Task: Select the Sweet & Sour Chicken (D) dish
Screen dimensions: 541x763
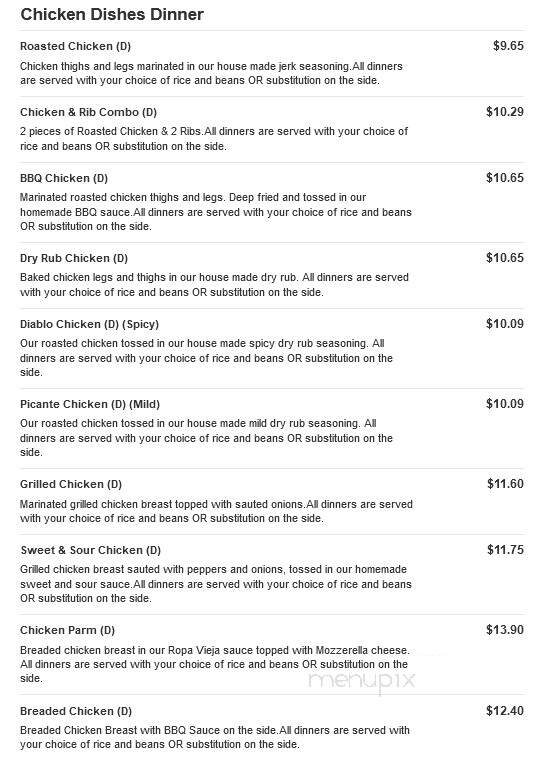Action: pos(90,550)
